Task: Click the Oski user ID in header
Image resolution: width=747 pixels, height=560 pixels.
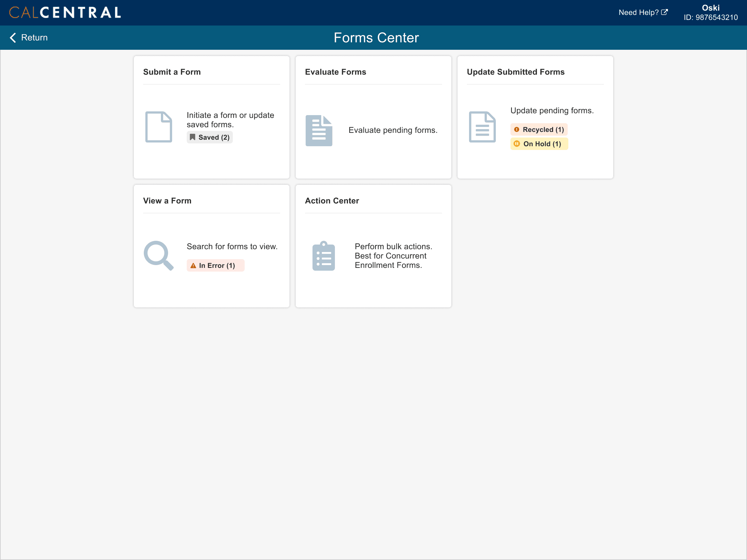Action: pos(710,17)
